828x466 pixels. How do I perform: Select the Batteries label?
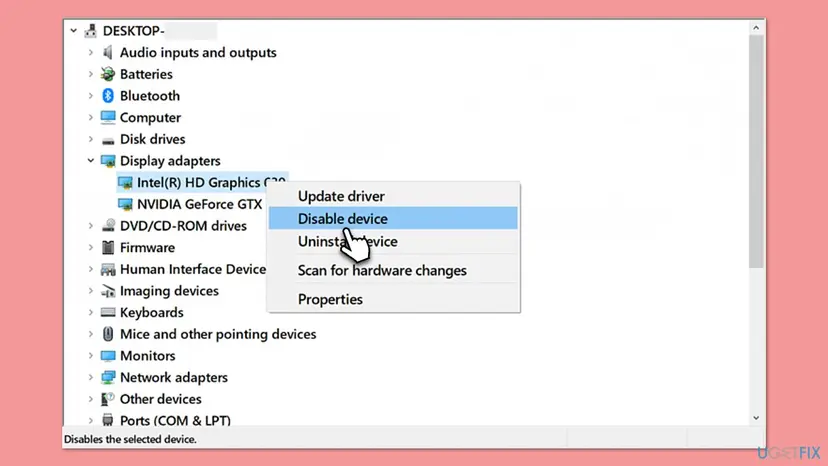tap(146, 74)
